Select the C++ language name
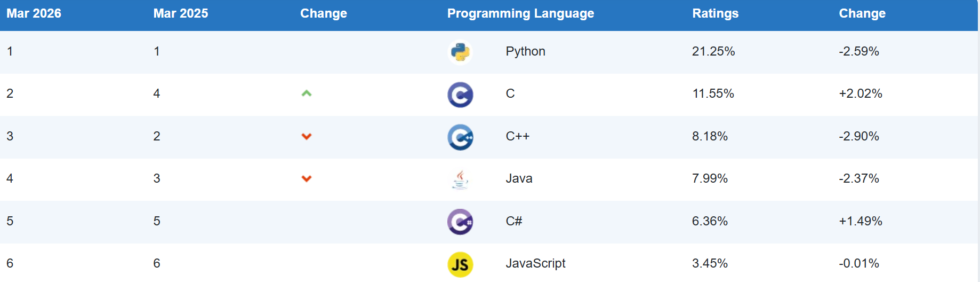The height and width of the screenshot is (282, 980). click(517, 136)
